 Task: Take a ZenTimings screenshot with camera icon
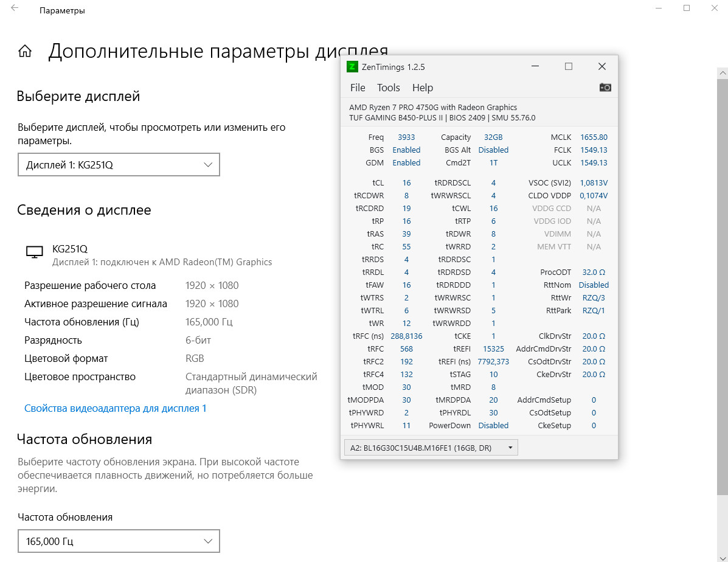pyautogui.click(x=605, y=88)
